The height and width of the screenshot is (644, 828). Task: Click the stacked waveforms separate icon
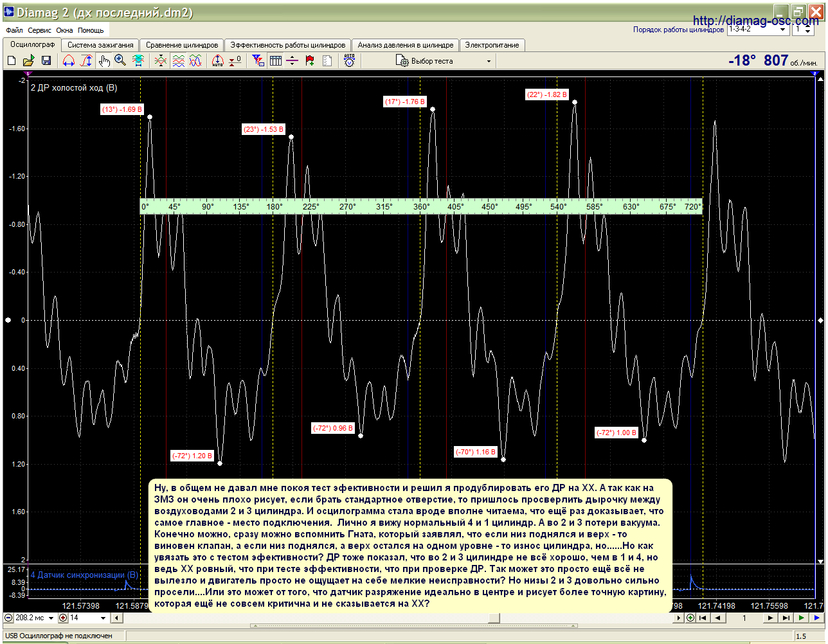[x=178, y=60]
